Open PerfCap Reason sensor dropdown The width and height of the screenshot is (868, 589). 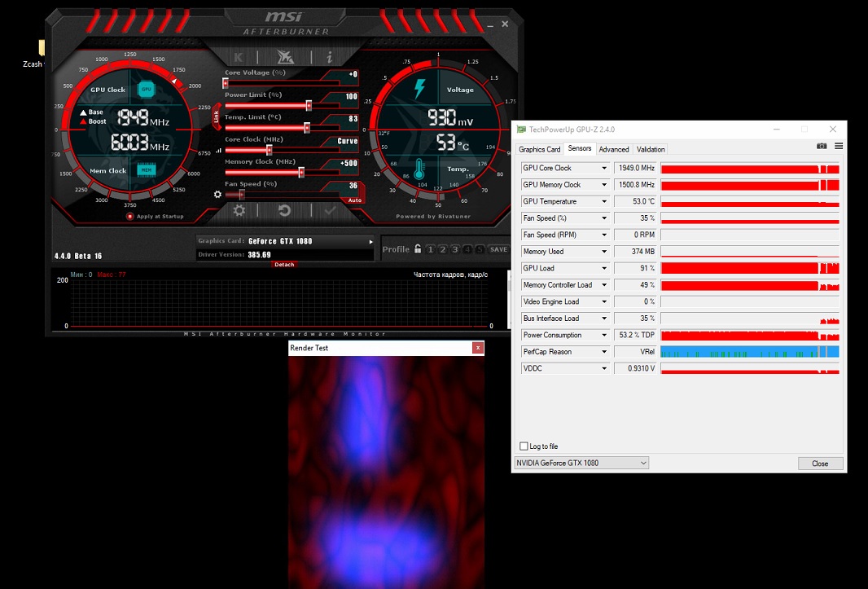604,352
